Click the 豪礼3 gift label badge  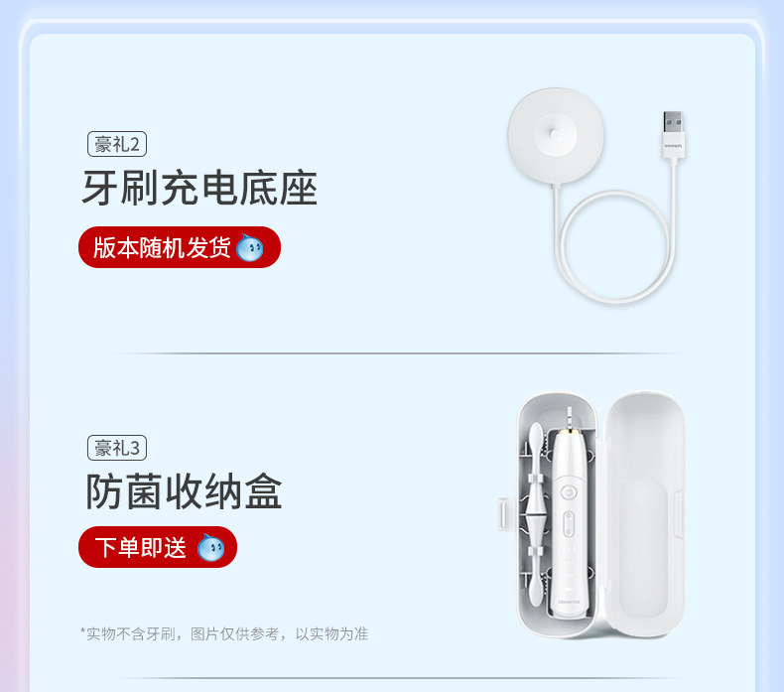click(117, 448)
